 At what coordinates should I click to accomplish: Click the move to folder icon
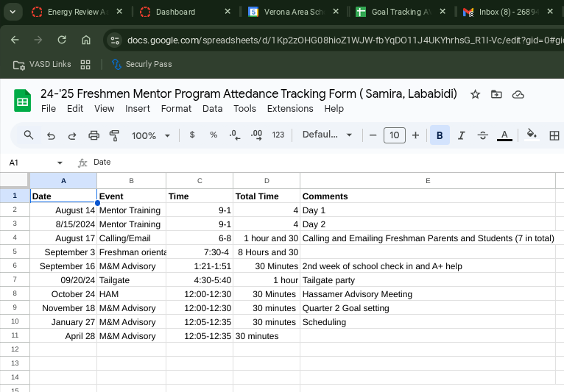pos(496,94)
